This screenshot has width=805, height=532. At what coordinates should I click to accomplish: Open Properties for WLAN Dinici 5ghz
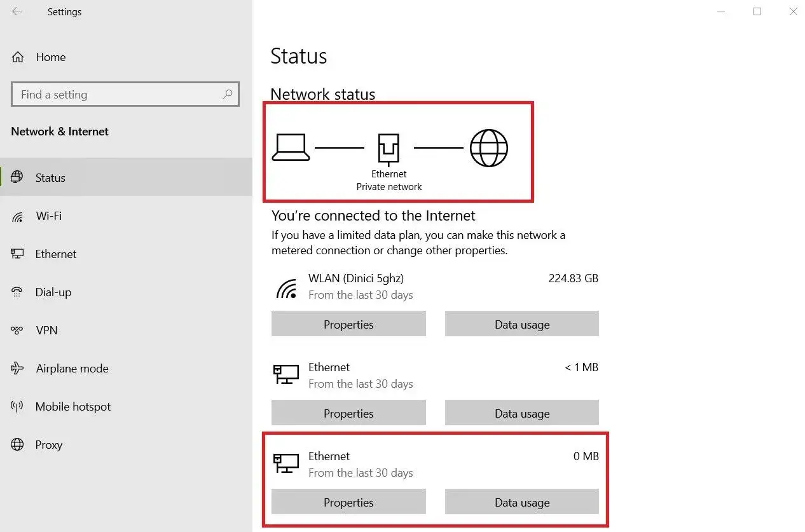click(348, 324)
